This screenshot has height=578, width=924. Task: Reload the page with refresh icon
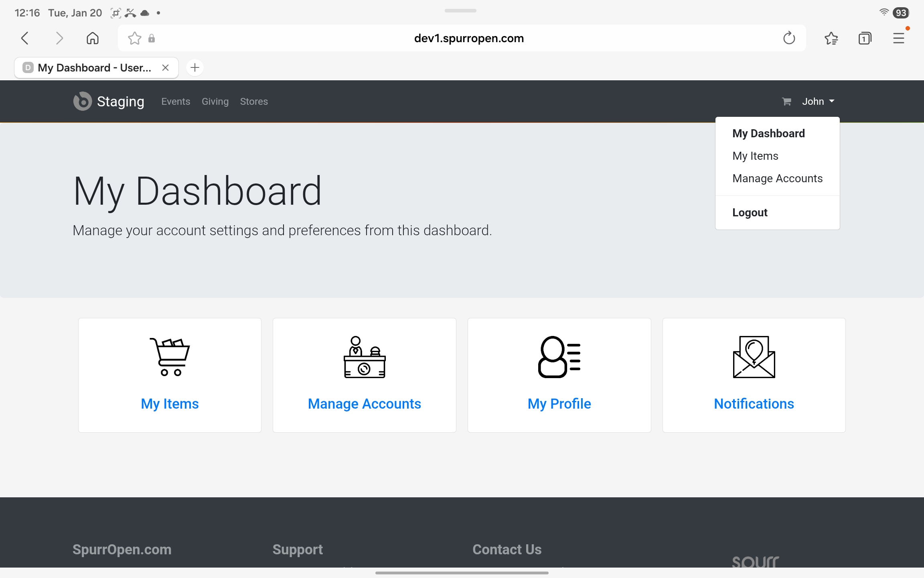pyautogui.click(x=789, y=39)
